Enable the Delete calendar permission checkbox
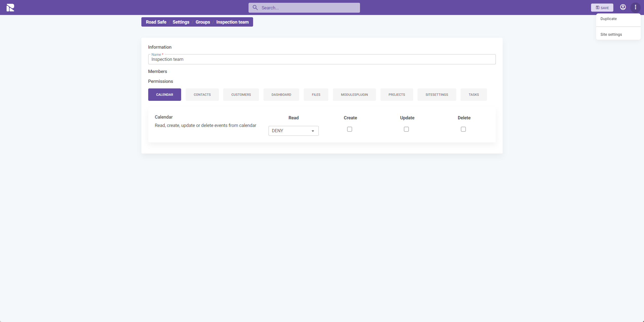The width and height of the screenshot is (644, 322). pyautogui.click(x=463, y=129)
